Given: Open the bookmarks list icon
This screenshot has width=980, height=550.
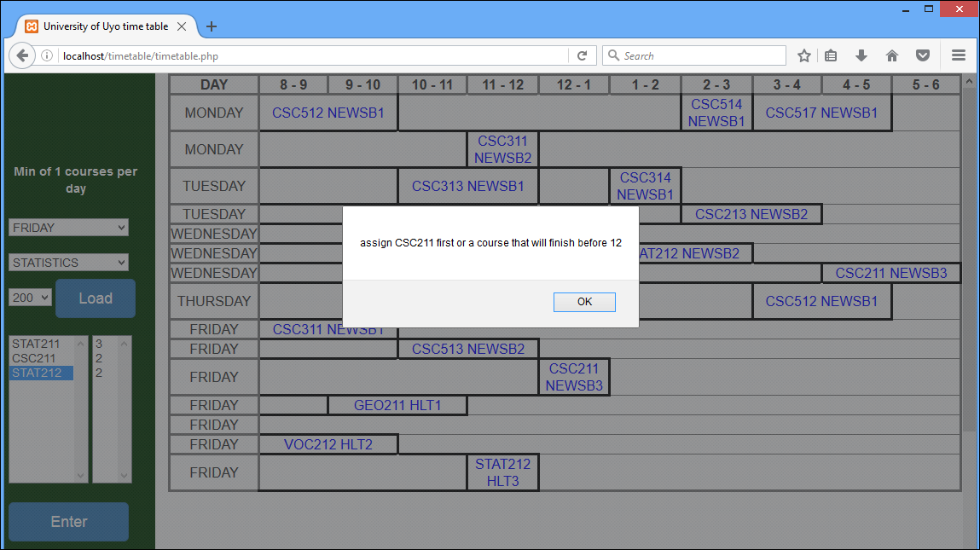Looking at the screenshot, I should (831, 56).
